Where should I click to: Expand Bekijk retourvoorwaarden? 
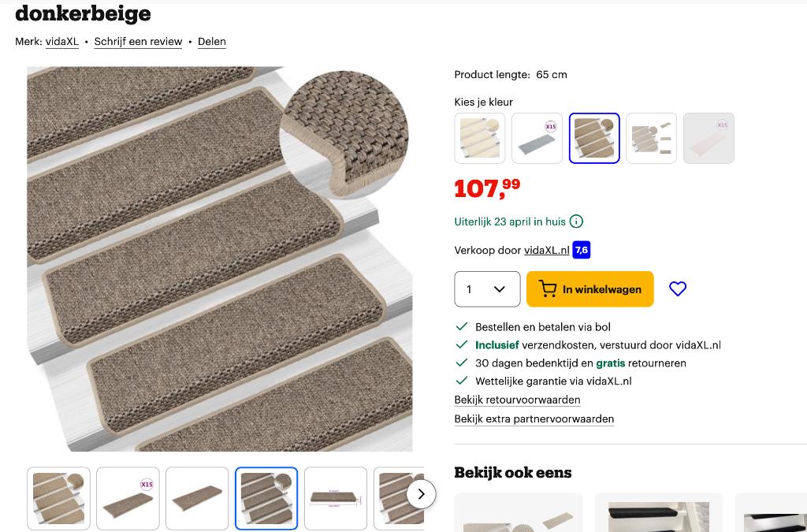click(x=517, y=400)
